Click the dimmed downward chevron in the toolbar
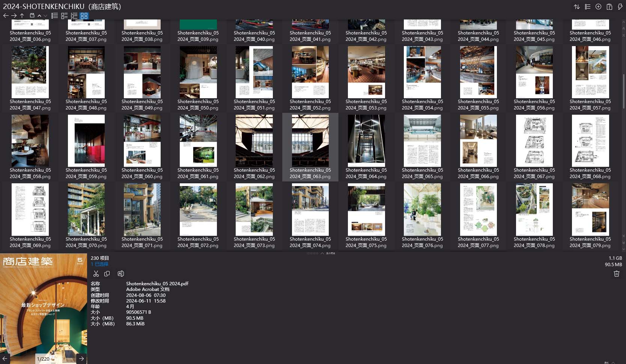Image resolution: width=626 pixels, height=364 pixels. click(x=45, y=16)
